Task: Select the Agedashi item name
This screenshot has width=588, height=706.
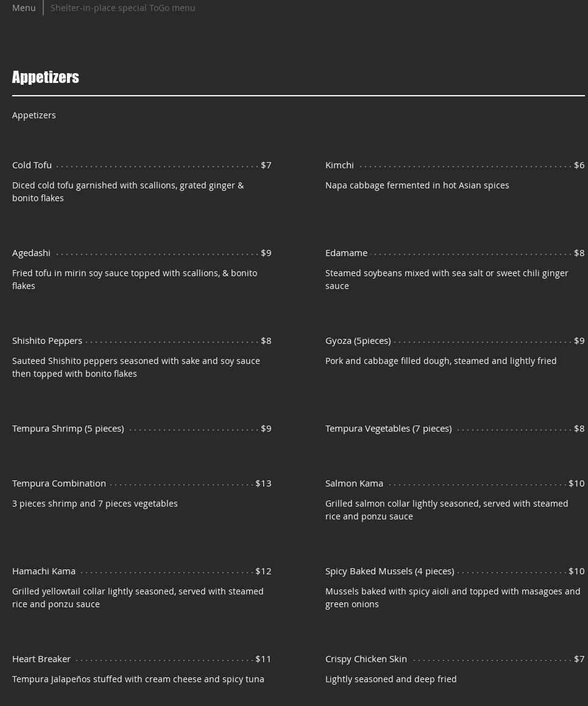Action: pos(31,252)
